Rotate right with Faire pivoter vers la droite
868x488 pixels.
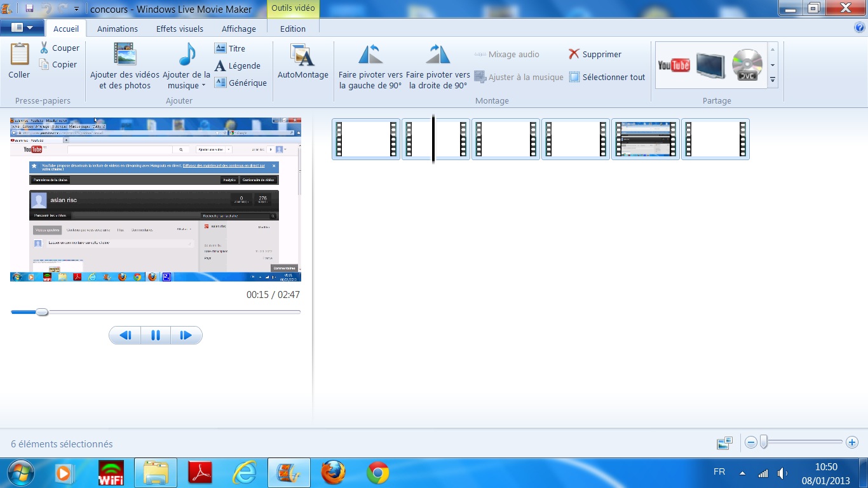[438, 66]
